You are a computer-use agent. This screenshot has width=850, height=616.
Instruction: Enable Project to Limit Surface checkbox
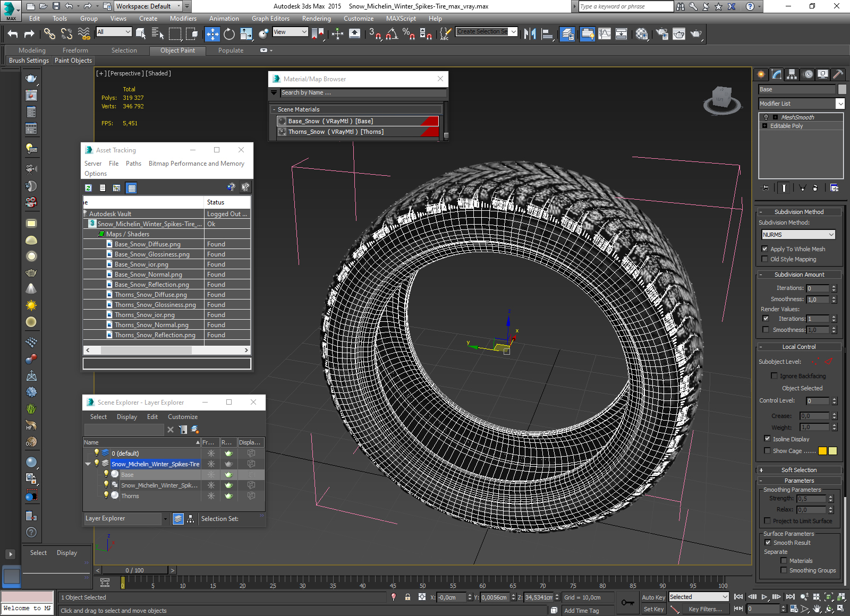tap(767, 520)
